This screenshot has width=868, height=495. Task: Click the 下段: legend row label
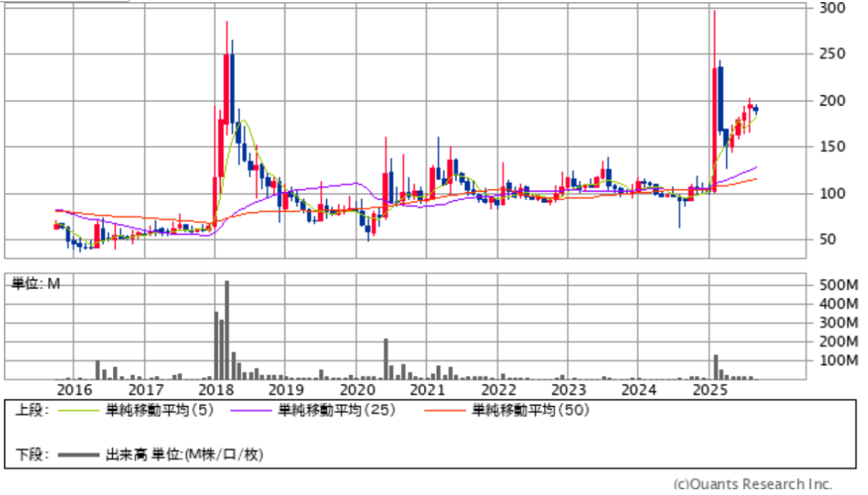click(32, 455)
